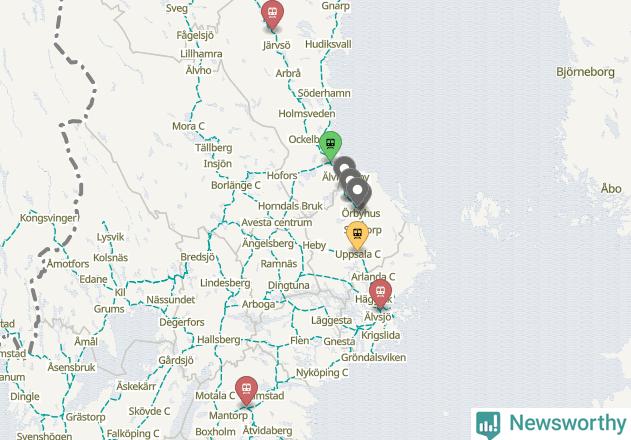Click the front-most gray pin above Örbyhus
Image resolution: width=631 pixels, height=440 pixels.
coord(358,192)
